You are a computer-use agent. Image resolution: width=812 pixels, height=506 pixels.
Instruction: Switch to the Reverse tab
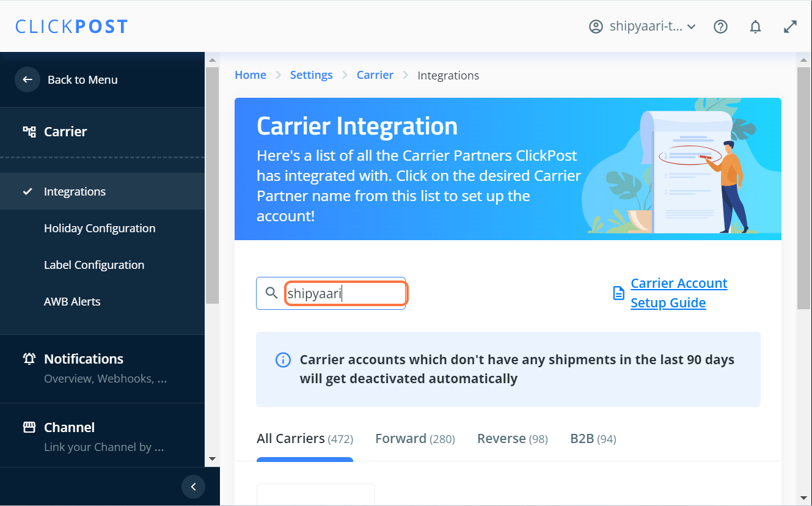[513, 439]
